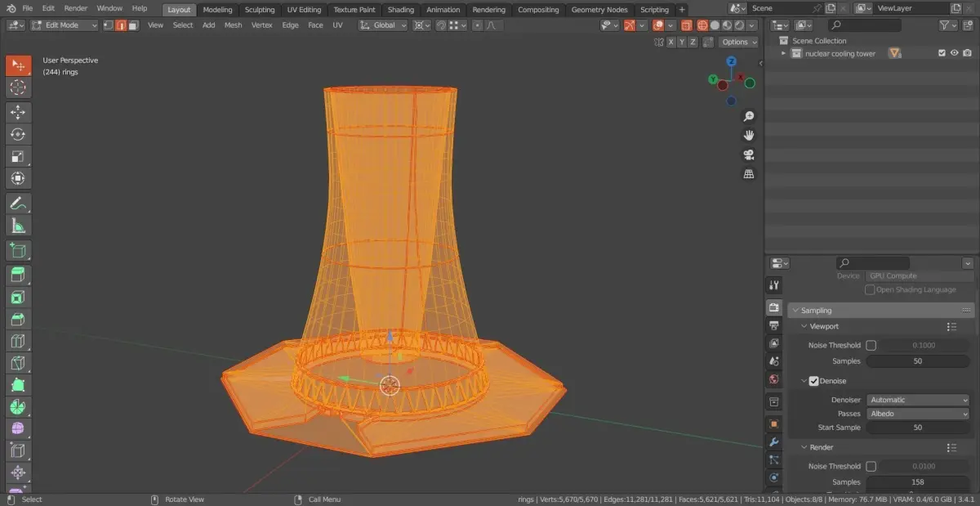Toggle X-ray display in viewport header

(687, 25)
